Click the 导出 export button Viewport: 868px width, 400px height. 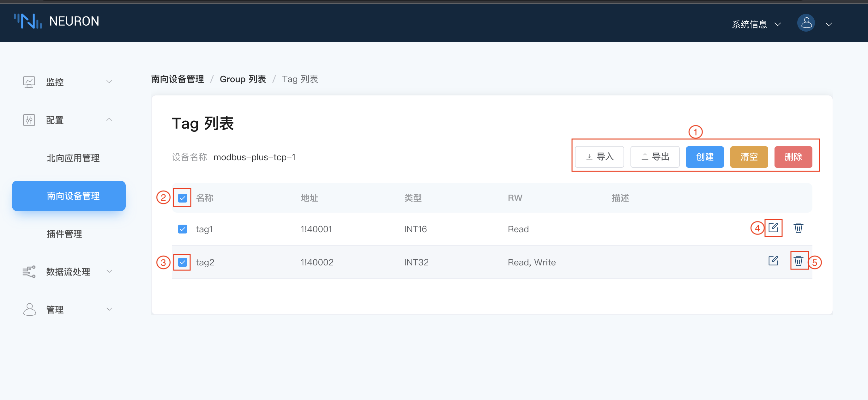click(x=655, y=157)
